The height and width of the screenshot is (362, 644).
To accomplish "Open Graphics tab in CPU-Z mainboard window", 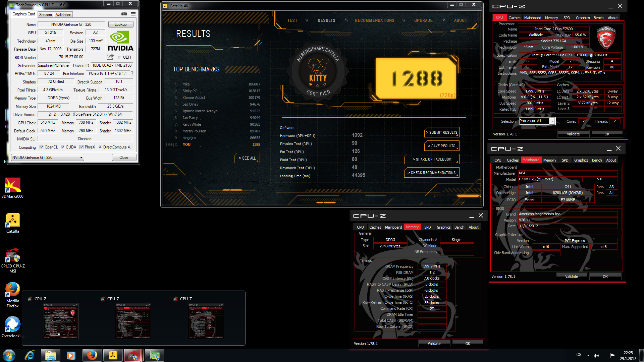I will pos(581,160).
